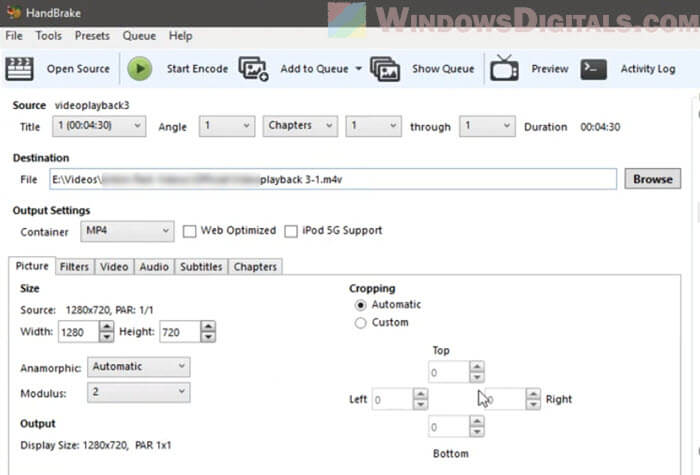The height and width of the screenshot is (475, 700).
Task: Click the Open Source label
Action: pyautogui.click(x=78, y=69)
